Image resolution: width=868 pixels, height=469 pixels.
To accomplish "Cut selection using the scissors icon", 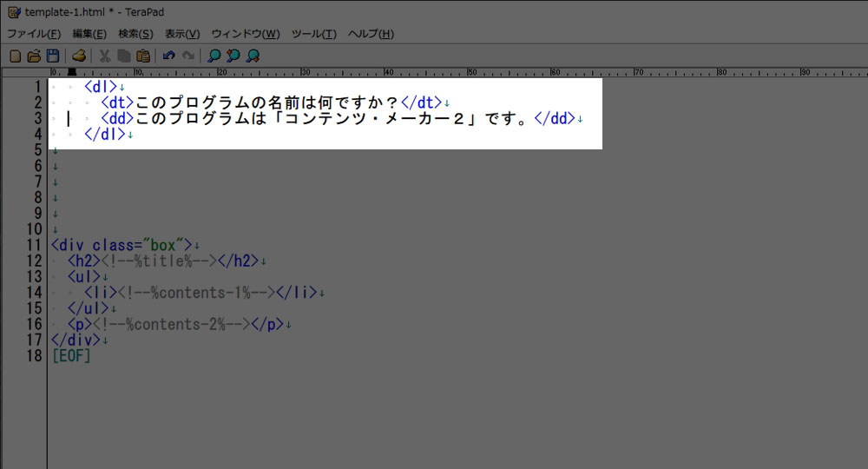I will pos(105,56).
